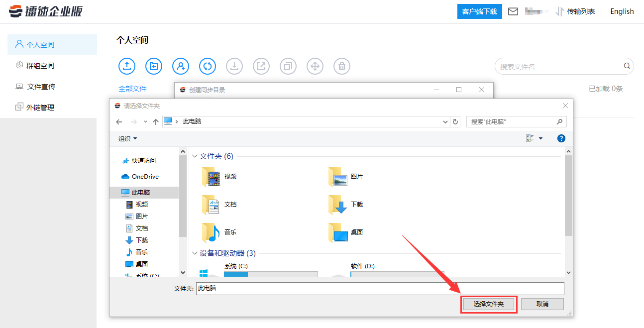Click the upload file icon
This screenshot has height=328, width=644.
pyautogui.click(x=126, y=66)
